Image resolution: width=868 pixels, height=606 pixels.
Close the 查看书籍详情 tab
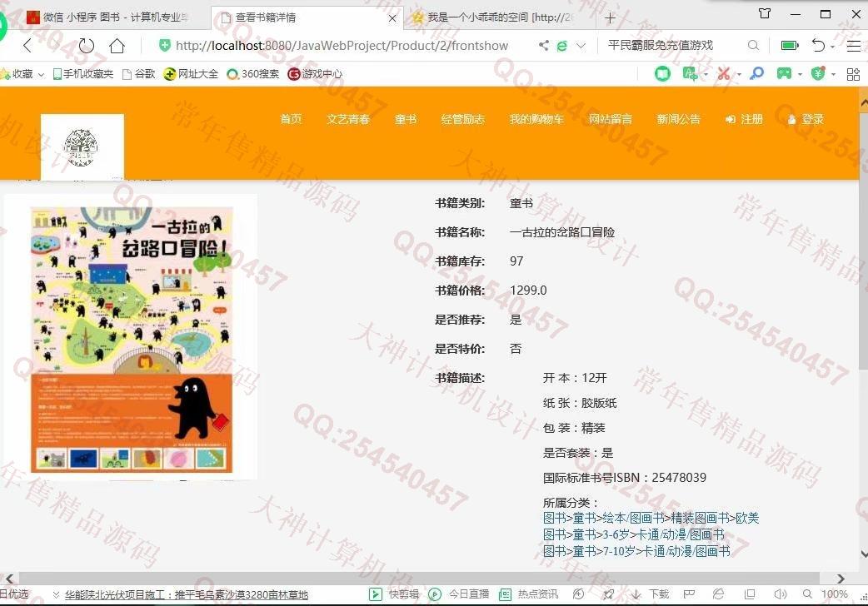(x=392, y=18)
